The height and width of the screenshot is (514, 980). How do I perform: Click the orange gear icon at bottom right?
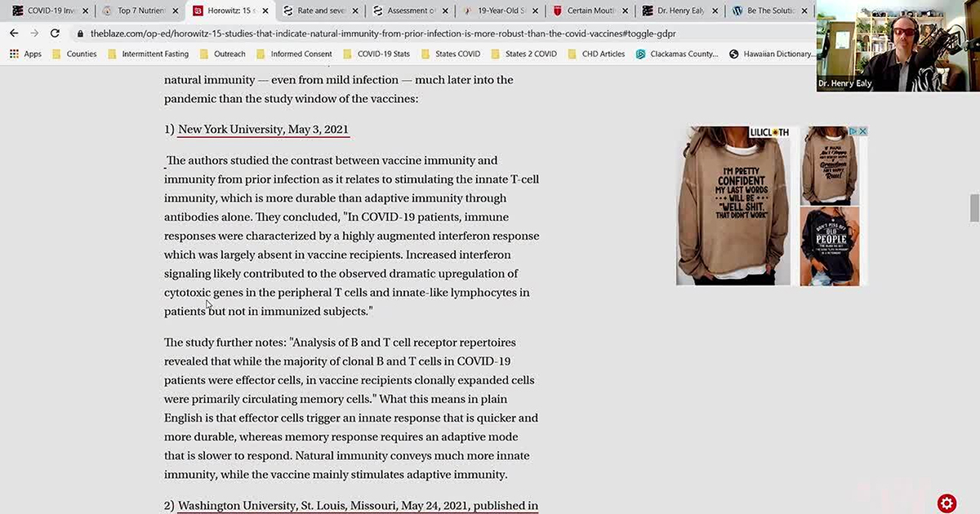click(x=947, y=503)
